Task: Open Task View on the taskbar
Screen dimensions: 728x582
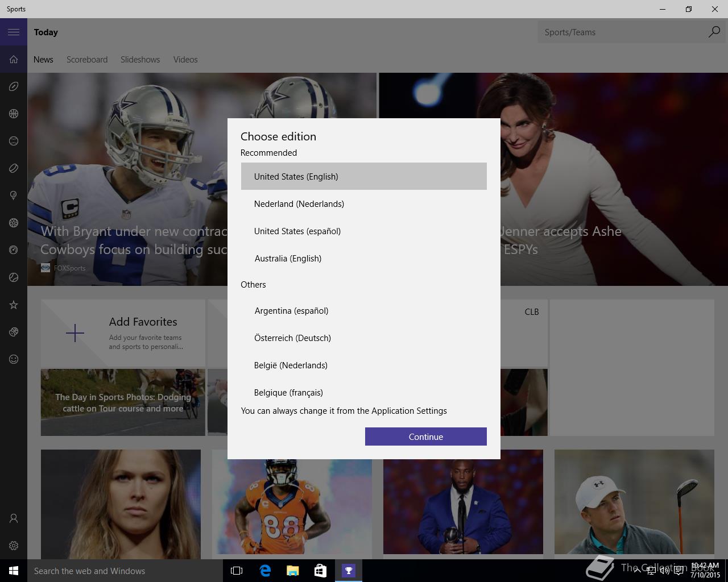Action: coord(237,571)
